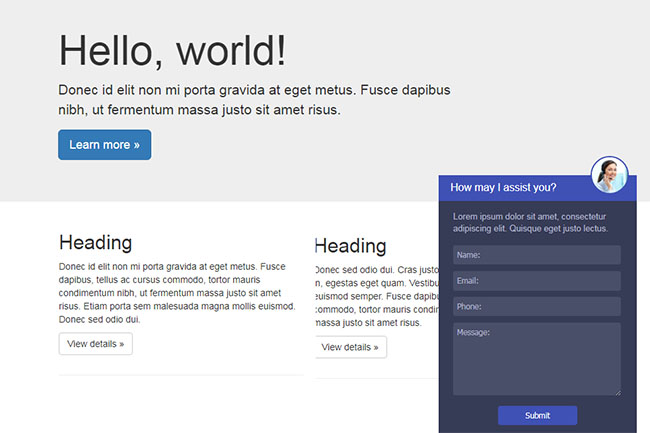Click the divider line below left View details
The image size is (650, 433).
[x=180, y=375]
